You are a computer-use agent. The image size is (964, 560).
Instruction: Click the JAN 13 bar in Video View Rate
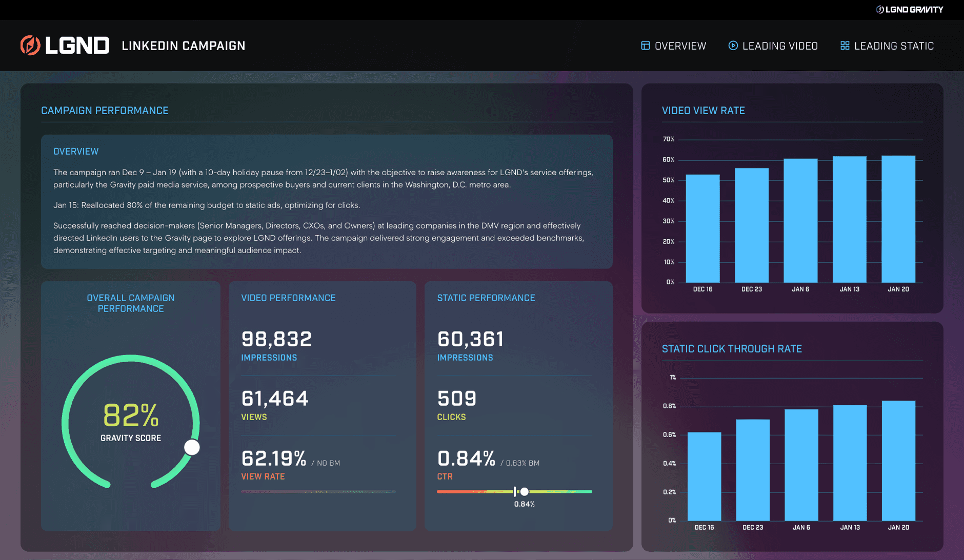coord(850,219)
